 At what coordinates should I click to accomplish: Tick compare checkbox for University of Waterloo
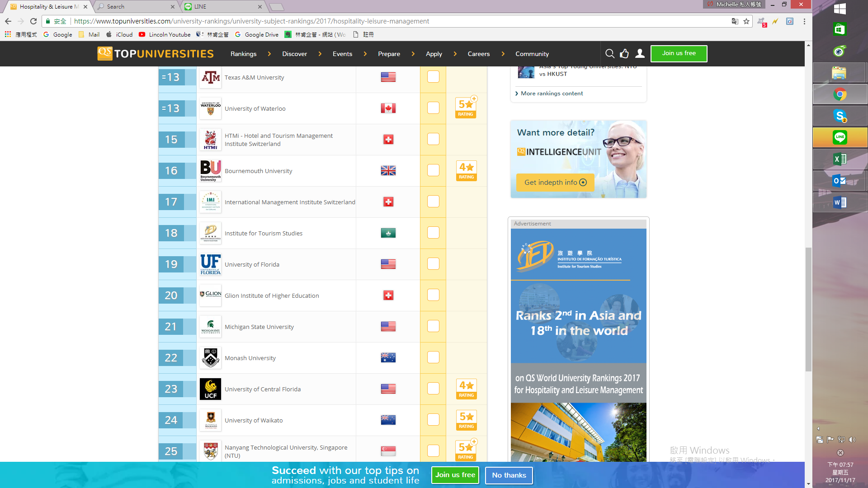tap(433, 108)
